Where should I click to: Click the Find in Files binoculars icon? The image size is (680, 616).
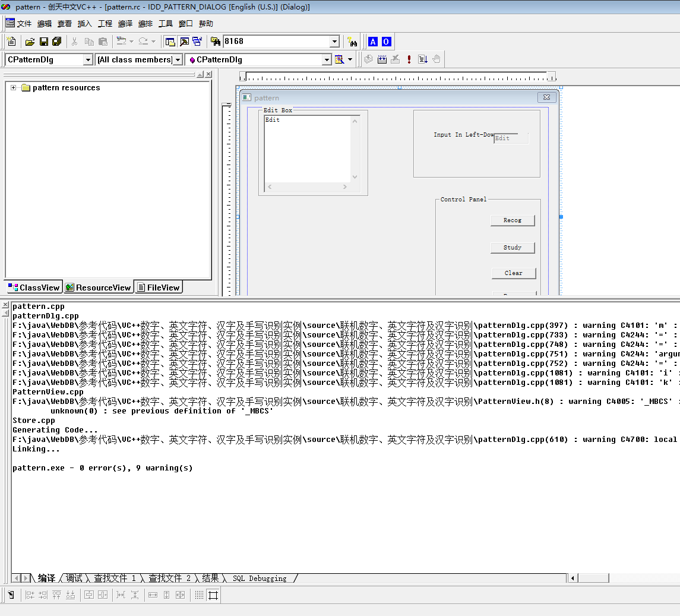(x=353, y=42)
